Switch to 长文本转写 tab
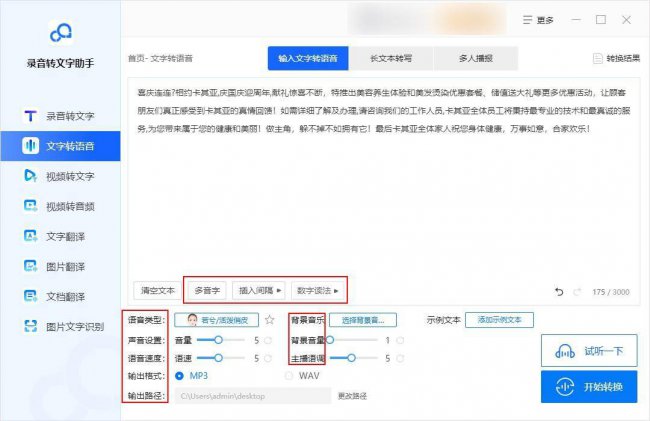Viewport: 650px width, 421px height. 391,58
